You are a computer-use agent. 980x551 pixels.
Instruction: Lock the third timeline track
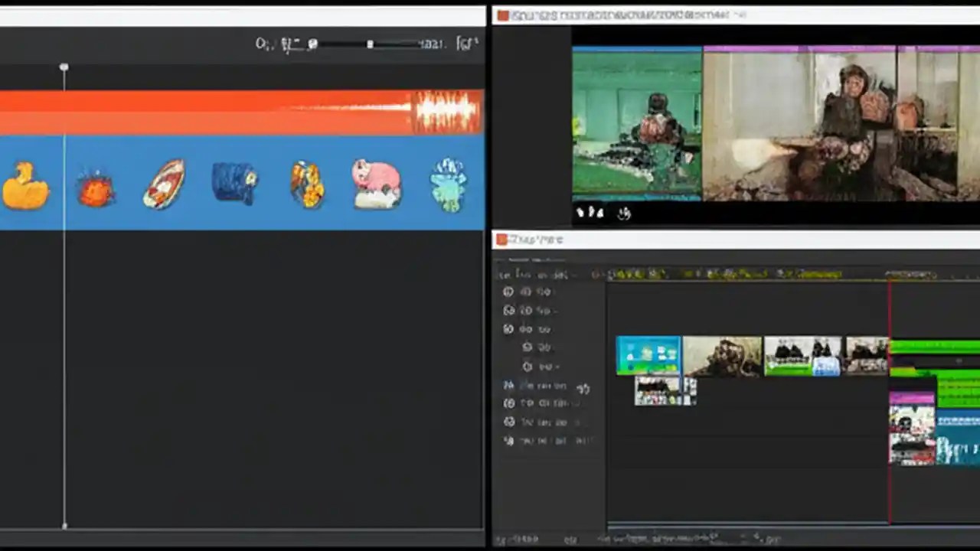point(508,328)
